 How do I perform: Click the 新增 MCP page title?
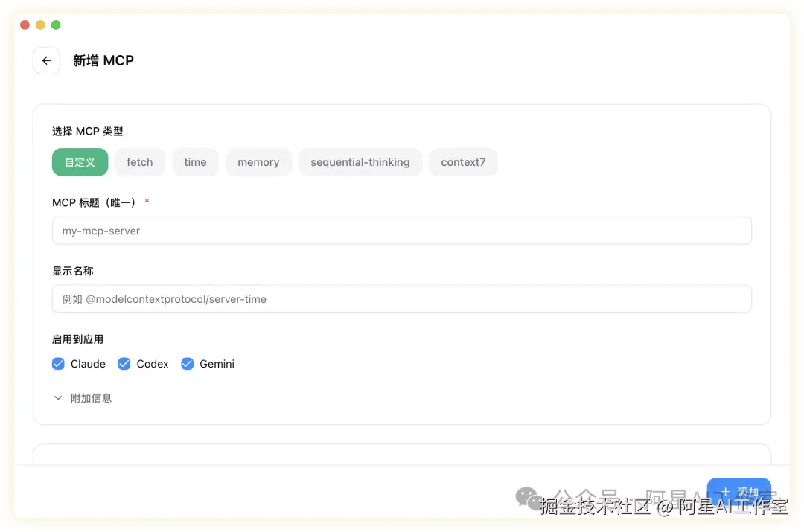pyautogui.click(x=103, y=60)
